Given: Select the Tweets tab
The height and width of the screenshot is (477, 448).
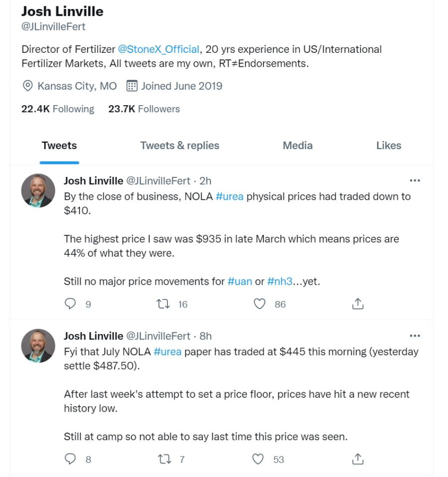Looking at the screenshot, I should click(59, 146).
